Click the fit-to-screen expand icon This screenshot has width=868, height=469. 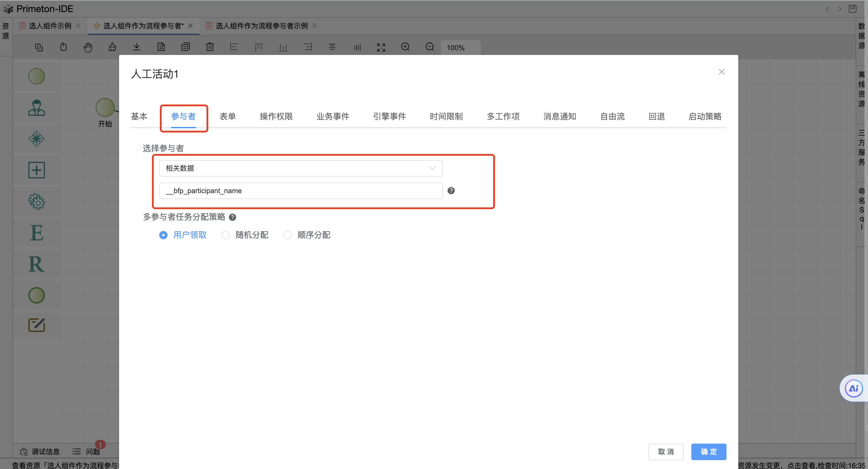click(x=381, y=47)
